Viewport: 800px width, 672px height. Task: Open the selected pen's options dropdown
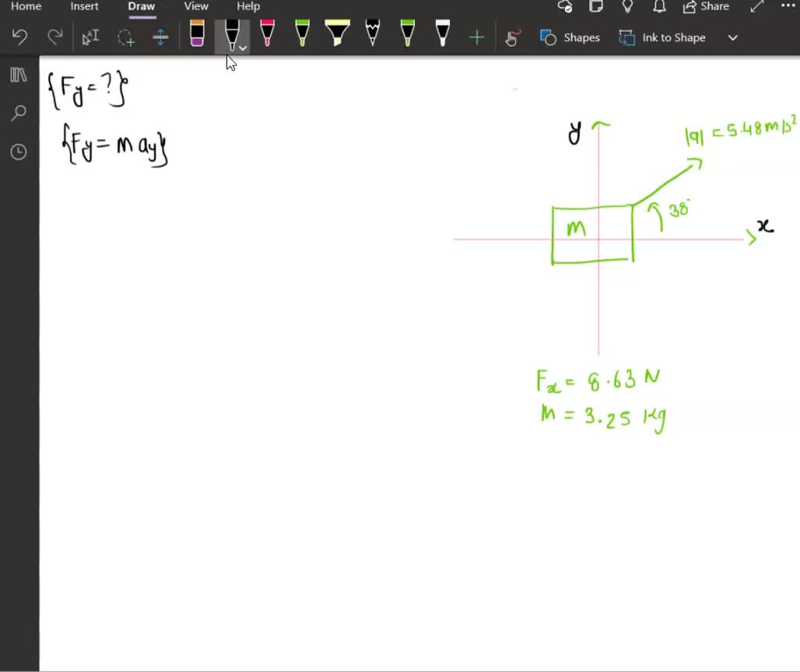pos(241,48)
